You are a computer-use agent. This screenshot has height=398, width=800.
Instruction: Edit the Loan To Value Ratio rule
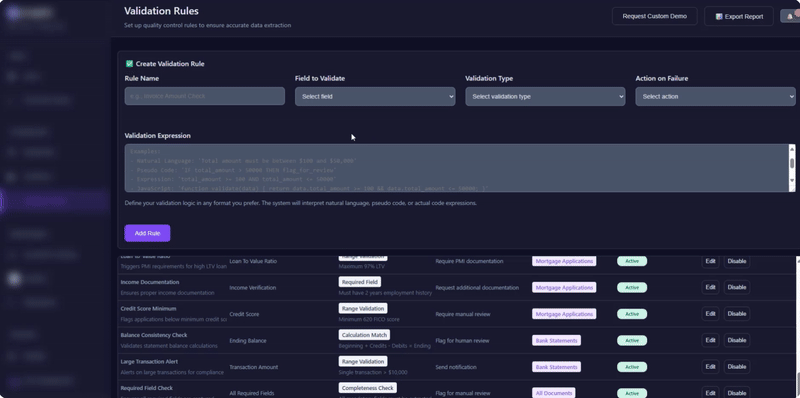point(710,261)
